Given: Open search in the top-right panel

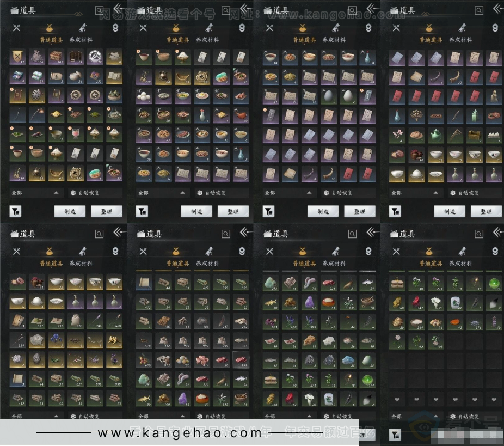Looking at the screenshot, I should coord(479,10).
